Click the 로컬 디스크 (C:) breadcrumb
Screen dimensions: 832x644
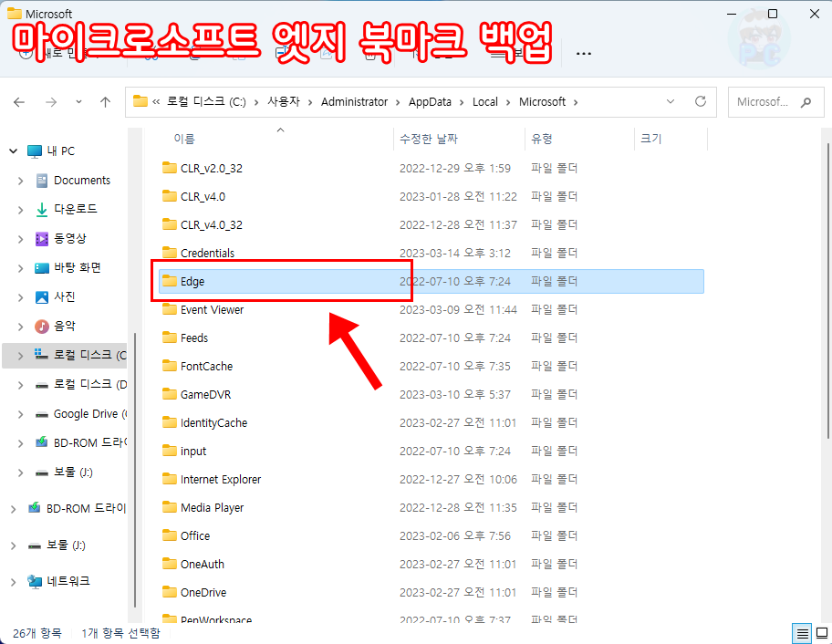[206, 101]
